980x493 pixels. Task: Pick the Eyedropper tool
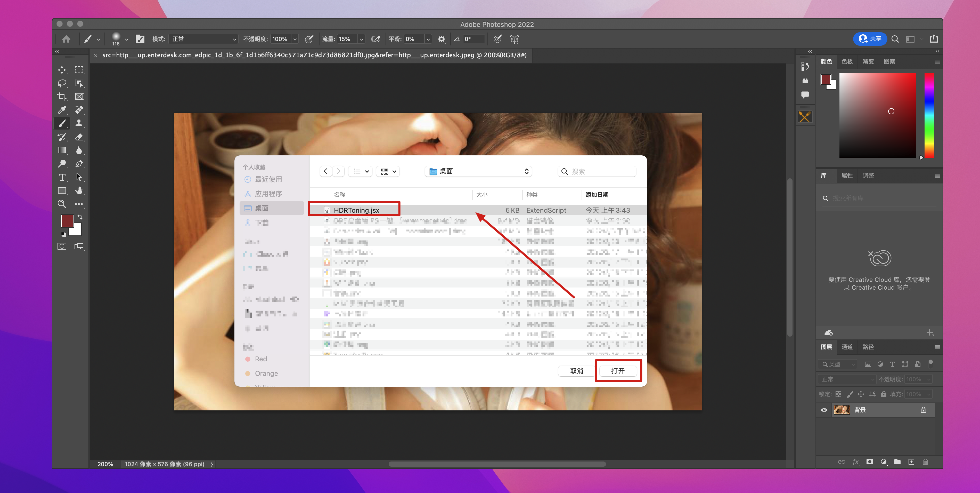click(62, 110)
